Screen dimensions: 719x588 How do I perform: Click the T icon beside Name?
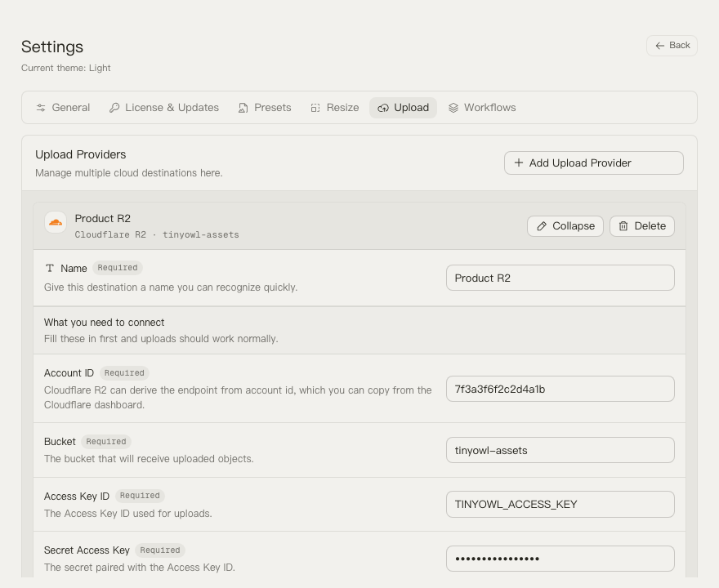tap(50, 268)
